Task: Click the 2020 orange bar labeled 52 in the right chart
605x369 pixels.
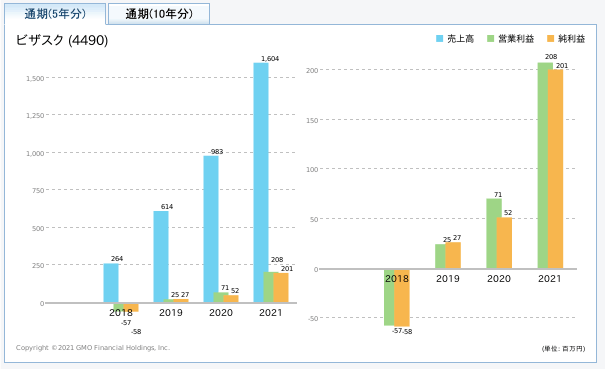Action: pyautogui.click(x=505, y=243)
